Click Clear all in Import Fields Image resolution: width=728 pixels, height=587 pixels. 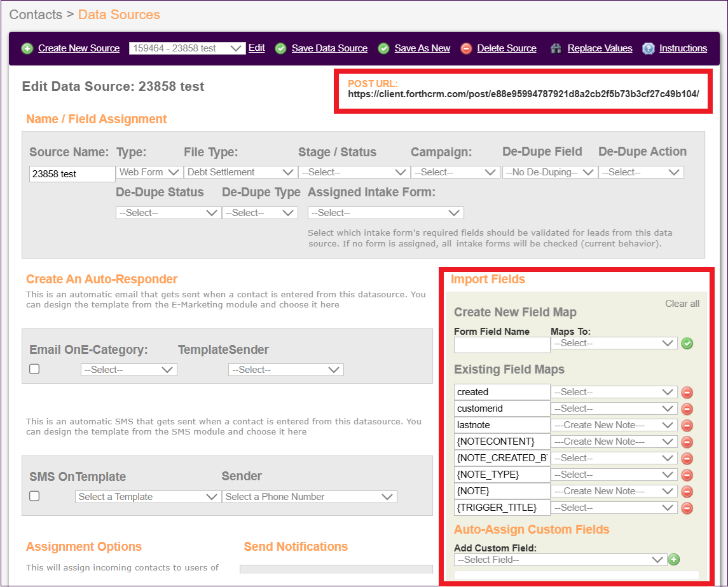[682, 304]
